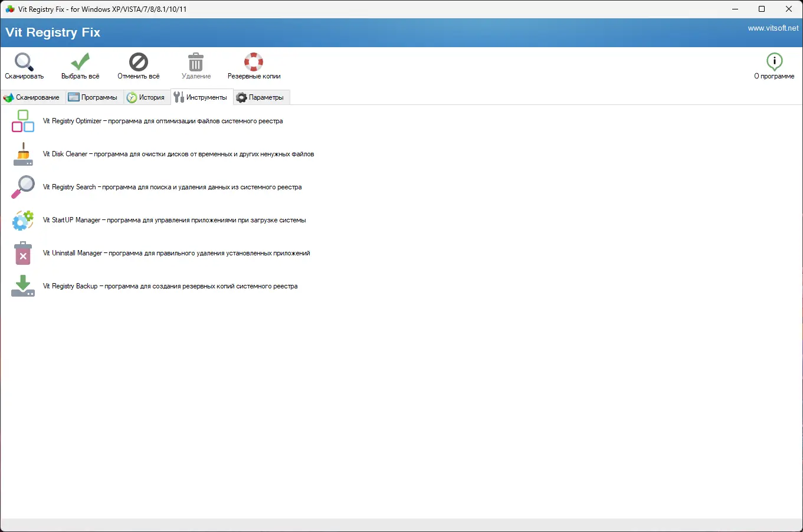
Task: Click the Vit Registry Backup description text
Action: 171,286
